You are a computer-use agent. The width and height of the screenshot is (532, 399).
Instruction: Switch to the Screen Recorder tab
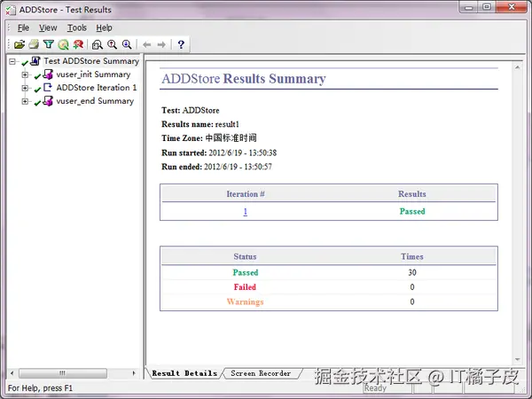point(261,373)
